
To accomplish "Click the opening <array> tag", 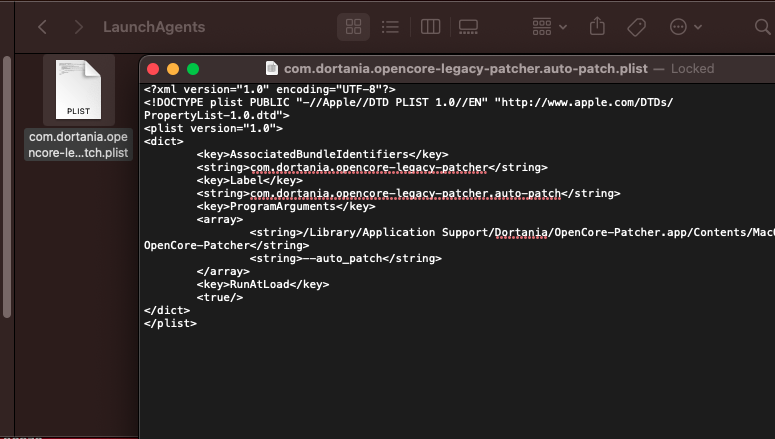I will coord(219,219).
